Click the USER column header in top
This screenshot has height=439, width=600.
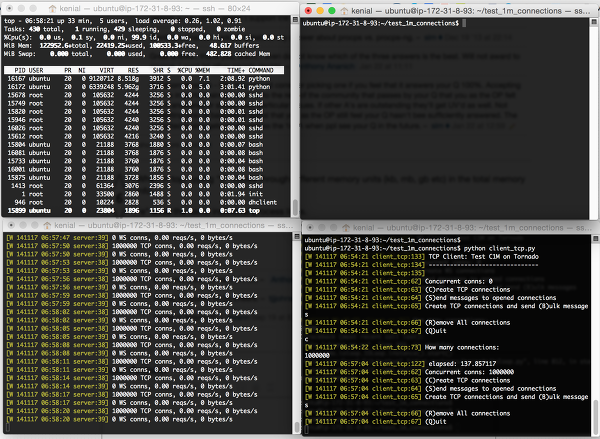tap(36, 70)
